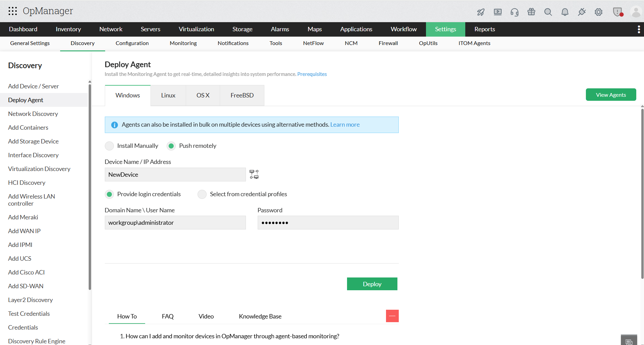
Task: Open Network Discovery in sidebar
Action: 33,114
